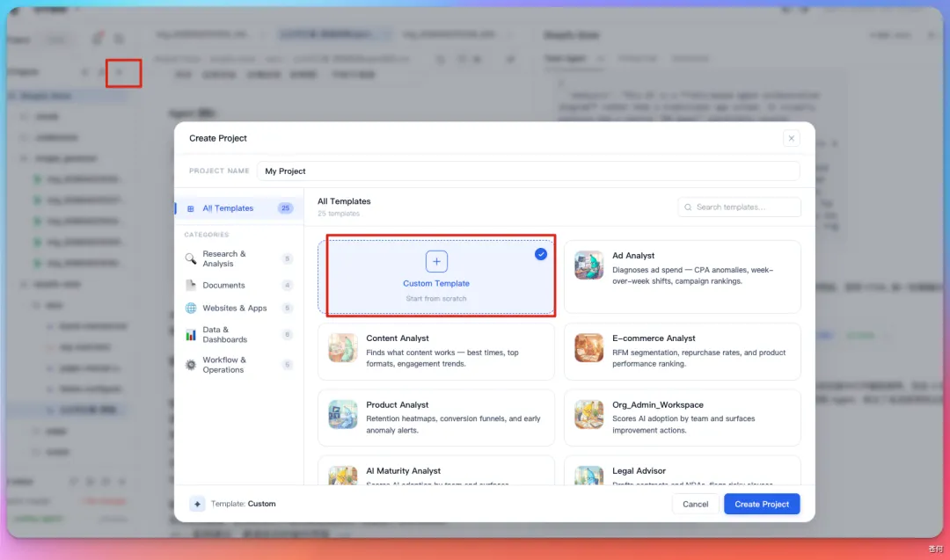
Task: Click the Create Project button
Action: click(762, 504)
